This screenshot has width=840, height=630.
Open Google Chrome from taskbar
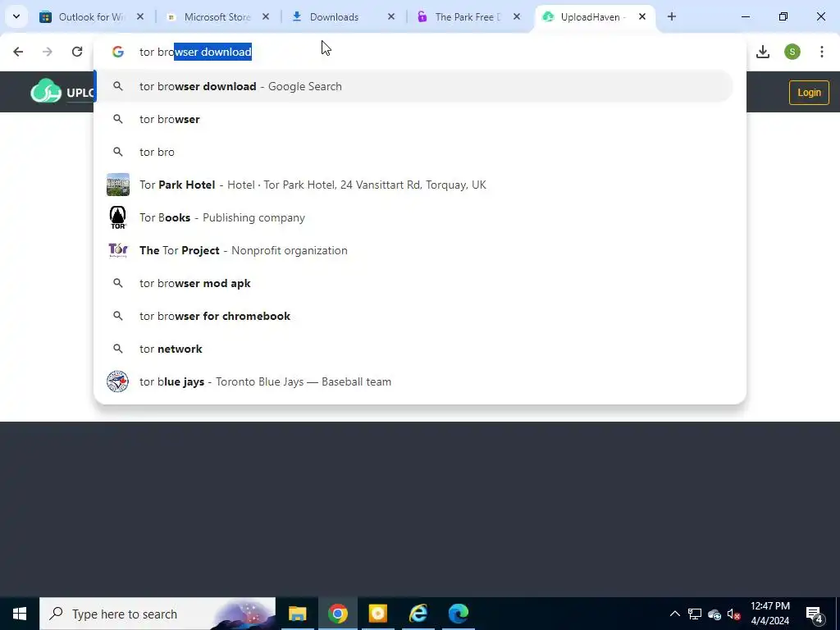tap(337, 614)
